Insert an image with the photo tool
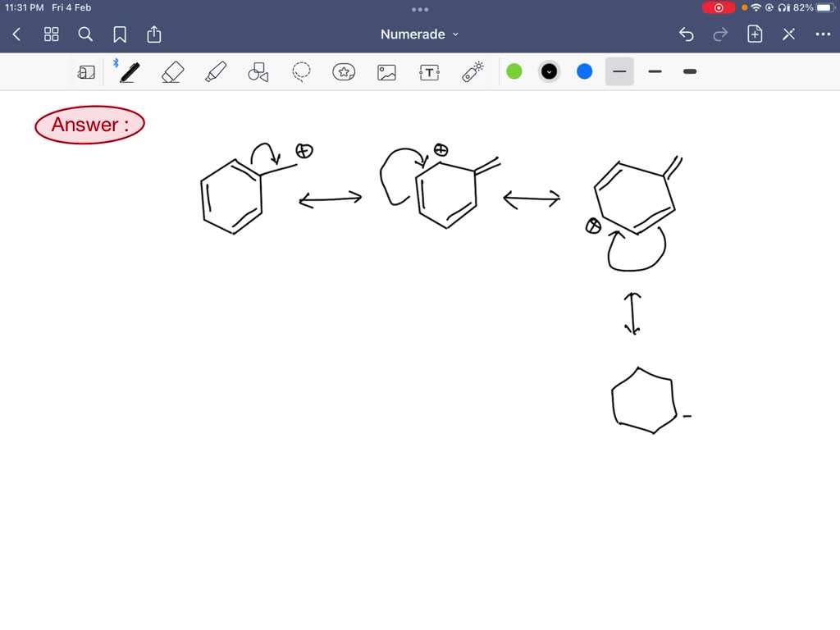The image size is (840, 630). 386,71
